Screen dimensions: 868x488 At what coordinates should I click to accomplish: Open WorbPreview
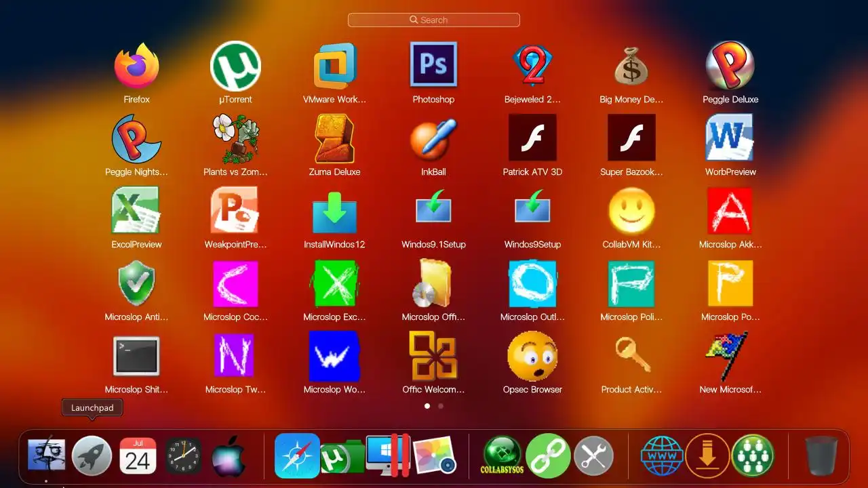coord(730,138)
